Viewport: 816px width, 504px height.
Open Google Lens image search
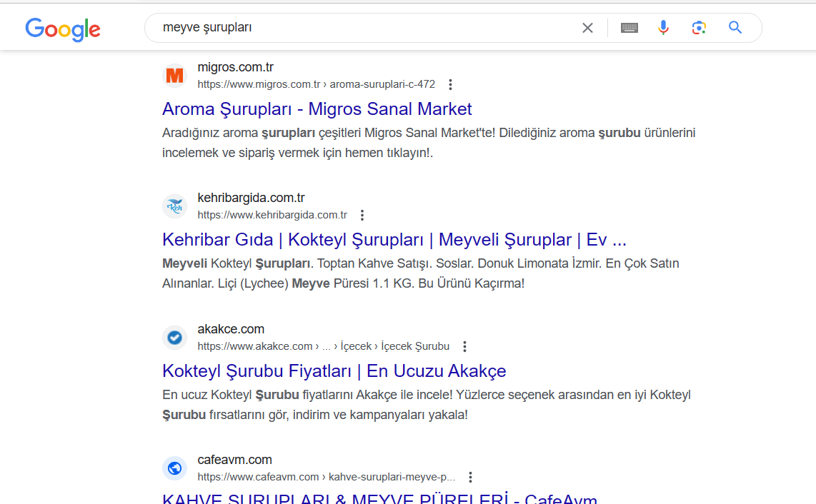[x=699, y=28]
